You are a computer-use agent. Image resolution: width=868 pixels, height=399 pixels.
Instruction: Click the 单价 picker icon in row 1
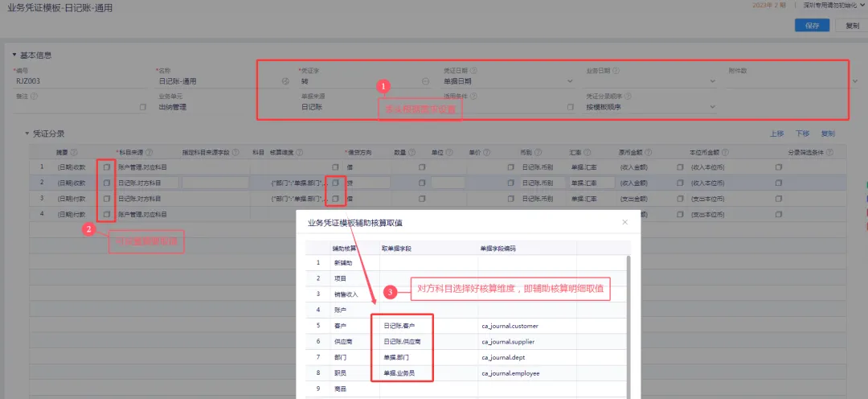coord(510,167)
